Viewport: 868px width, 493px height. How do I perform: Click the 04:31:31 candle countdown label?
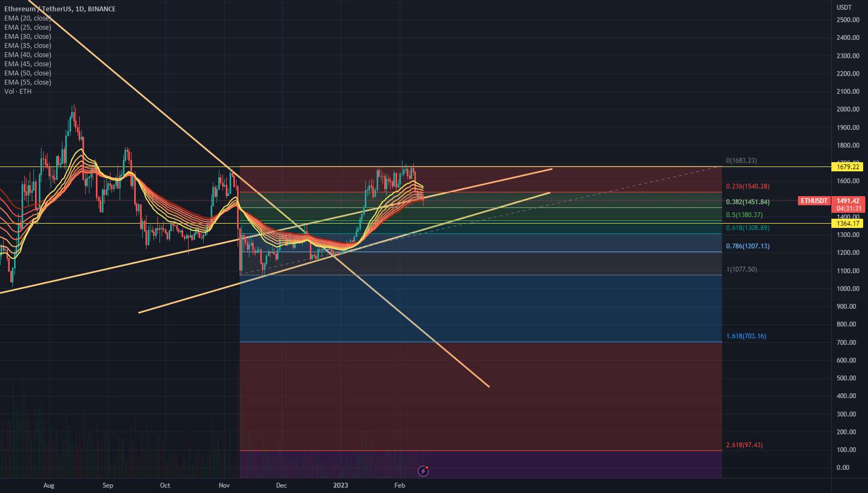[x=849, y=208]
